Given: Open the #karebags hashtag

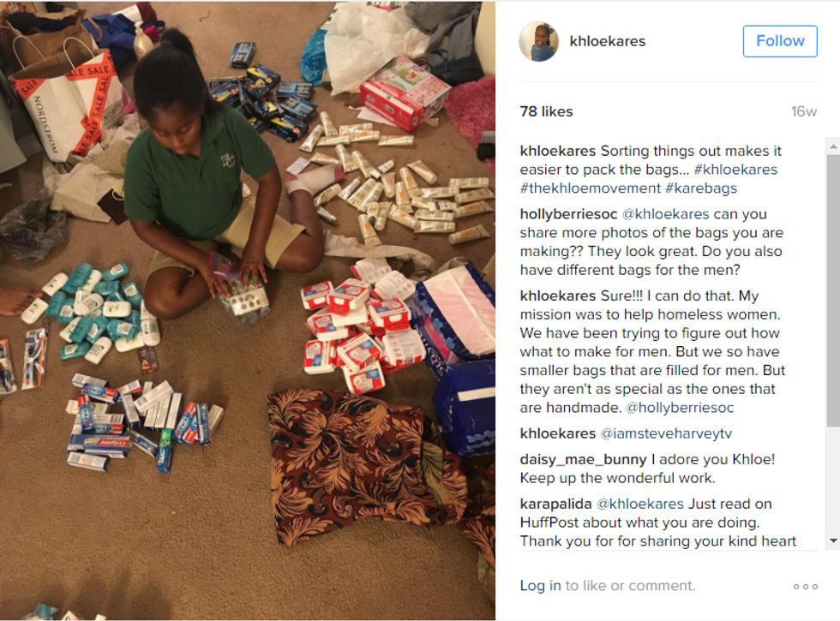Looking at the screenshot, I should (x=701, y=188).
